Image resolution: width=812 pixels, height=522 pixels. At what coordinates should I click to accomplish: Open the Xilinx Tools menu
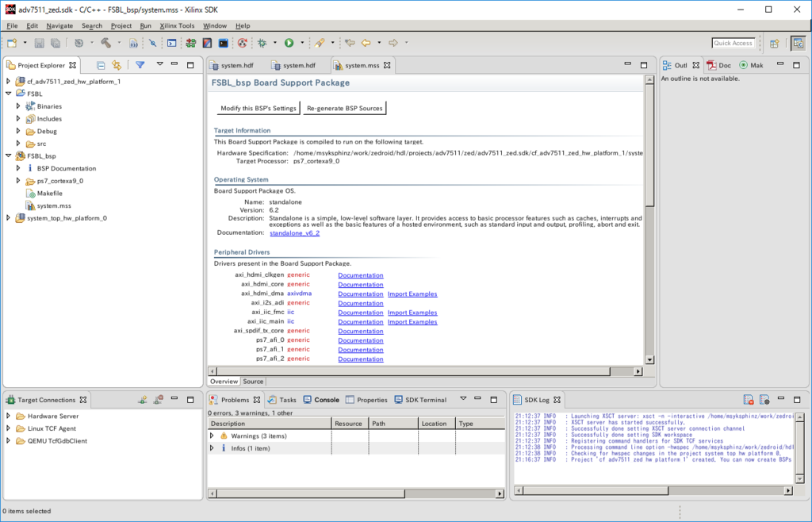point(176,25)
